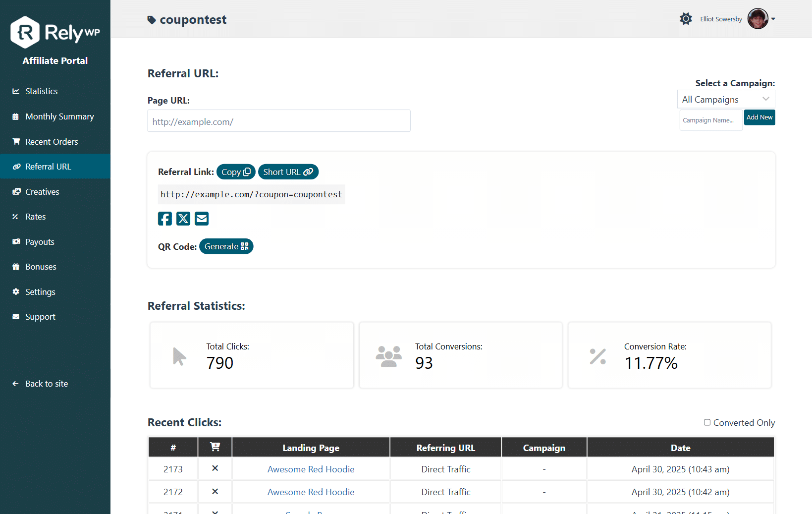Copy the referral link
812x514 pixels.
coord(236,172)
